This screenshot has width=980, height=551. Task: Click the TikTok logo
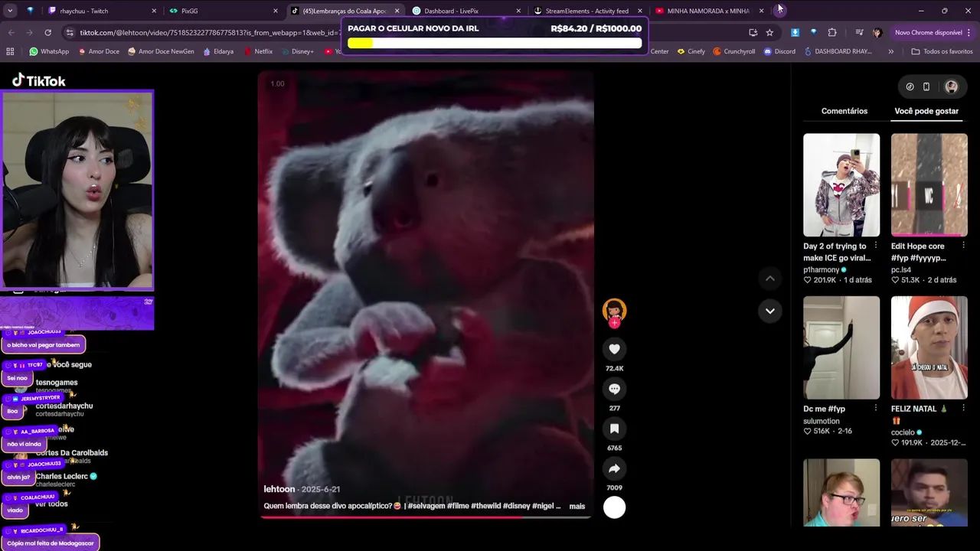38,80
